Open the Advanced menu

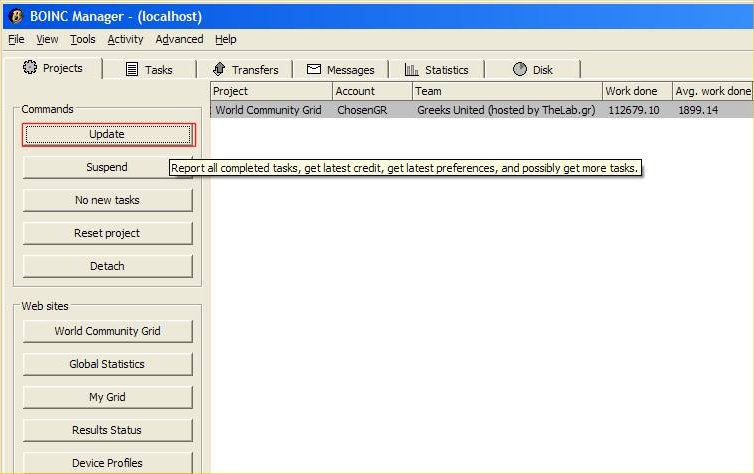[179, 39]
